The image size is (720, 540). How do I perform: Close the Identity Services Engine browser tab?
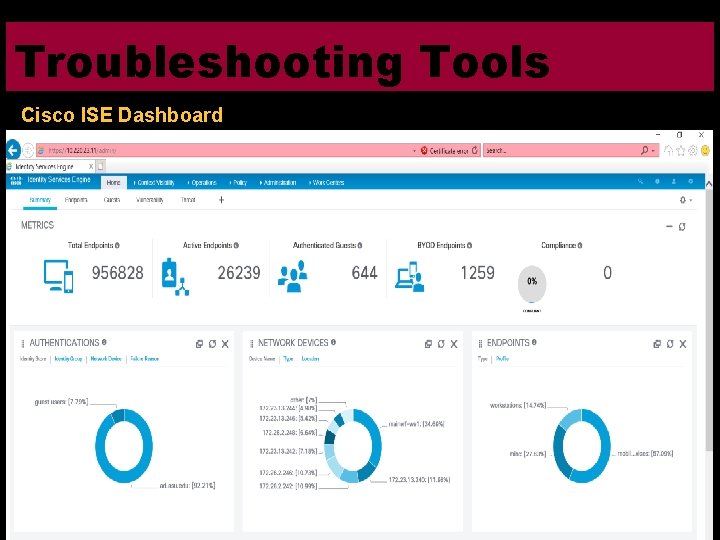[91, 166]
